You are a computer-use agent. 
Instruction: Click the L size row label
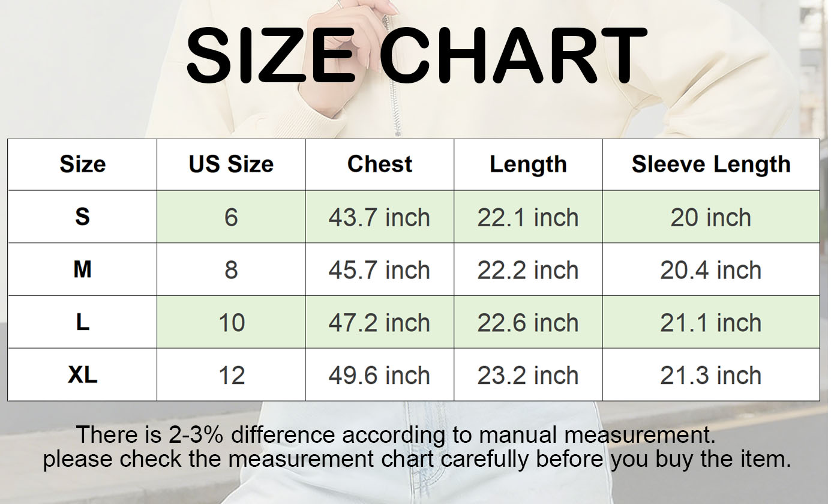pos(82,322)
